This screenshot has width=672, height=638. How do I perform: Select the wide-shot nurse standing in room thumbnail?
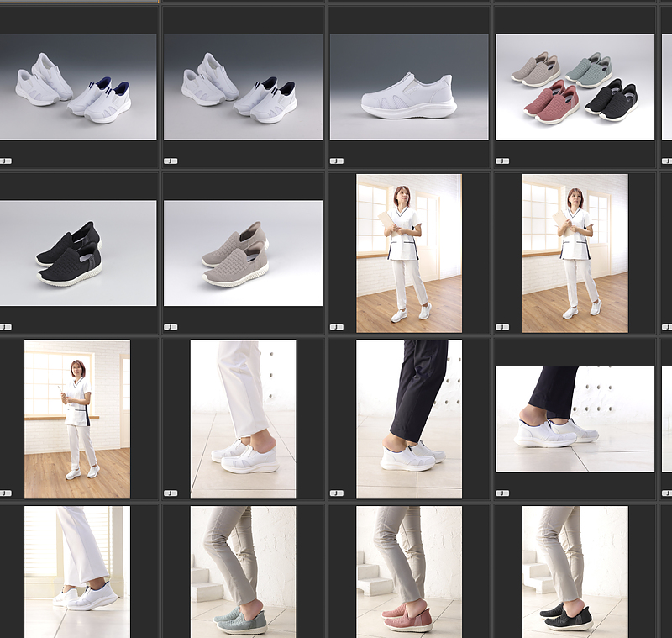[x=77, y=419]
